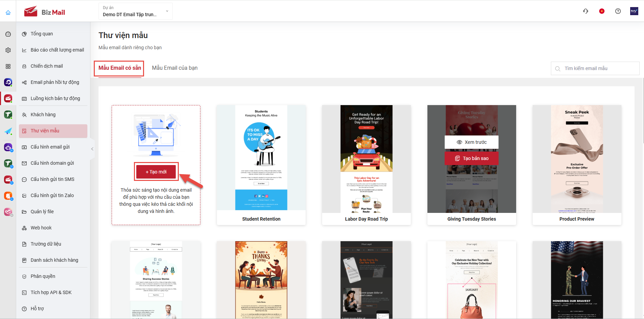Screen dimensions: 644x319
Task: Click the user avatar in top-right corner
Action: [x=634, y=11]
